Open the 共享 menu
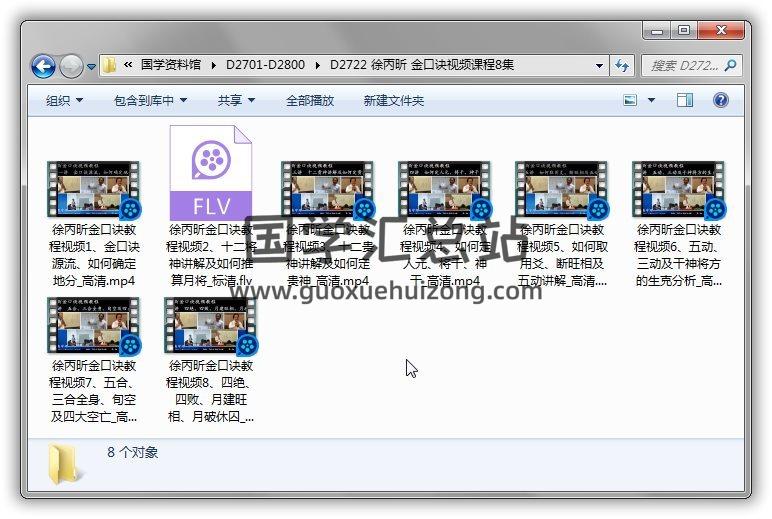This screenshot has width=772, height=519. [236, 100]
